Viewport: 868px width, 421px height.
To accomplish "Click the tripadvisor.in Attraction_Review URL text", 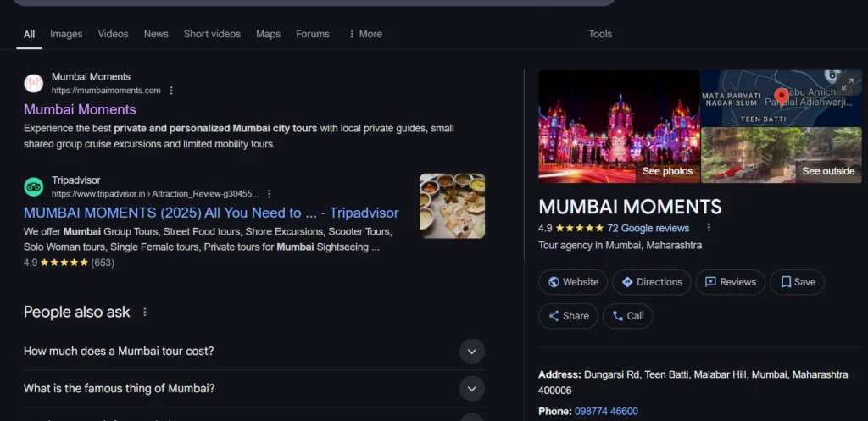I will (x=155, y=194).
